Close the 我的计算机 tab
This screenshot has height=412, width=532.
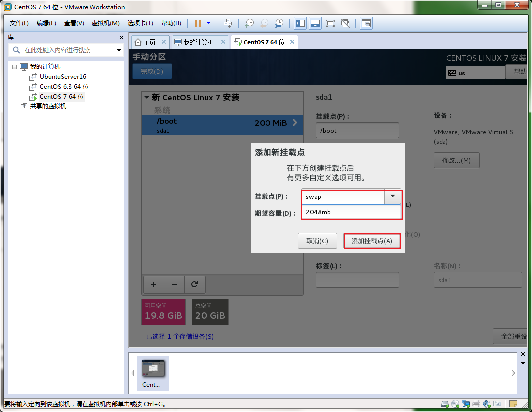[x=223, y=42]
